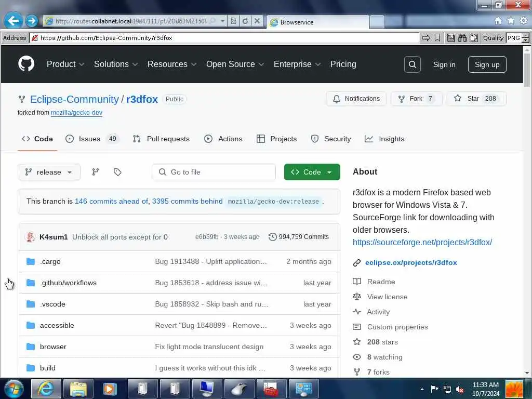Click the Action Center flag tray icon
This screenshot has height=399, width=532.
click(x=435, y=389)
